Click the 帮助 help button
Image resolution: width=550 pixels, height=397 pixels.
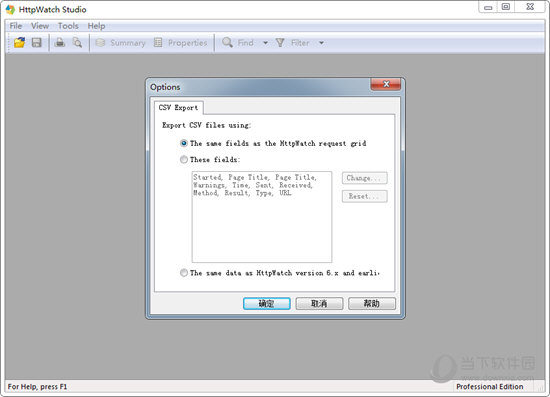pyautogui.click(x=372, y=303)
